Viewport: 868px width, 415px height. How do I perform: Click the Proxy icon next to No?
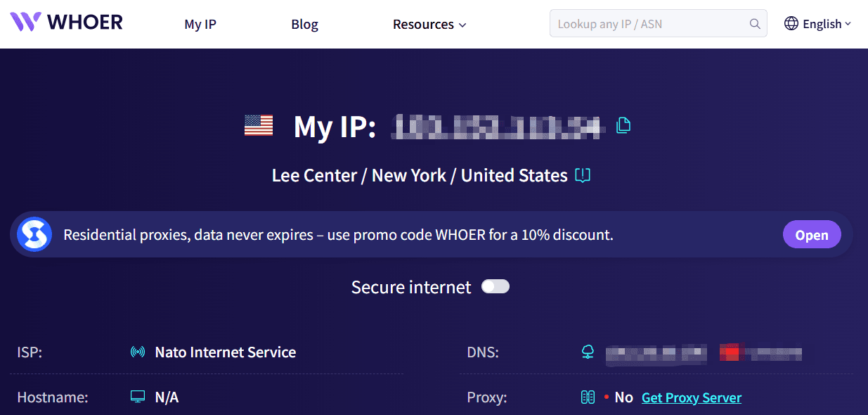point(588,397)
